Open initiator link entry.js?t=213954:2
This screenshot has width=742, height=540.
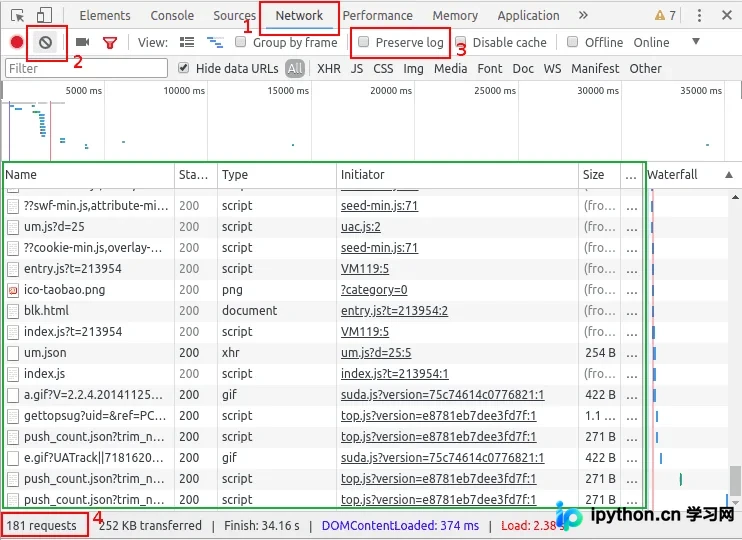coord(394,310)
